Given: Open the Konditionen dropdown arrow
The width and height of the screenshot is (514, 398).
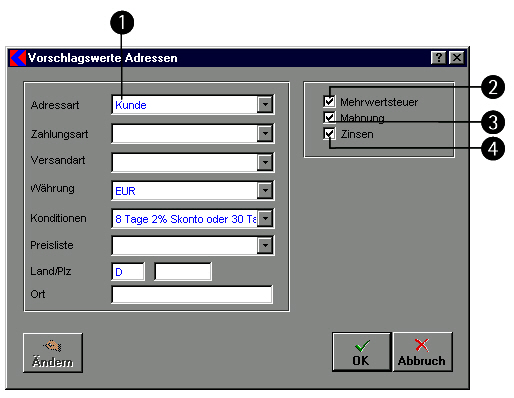Looking at the screenshot, I should coord(265,219).
